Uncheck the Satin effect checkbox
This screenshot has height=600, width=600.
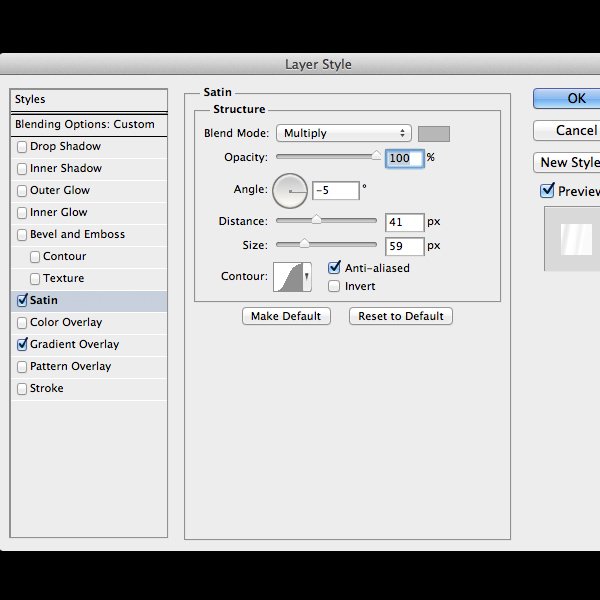point(22,300)
